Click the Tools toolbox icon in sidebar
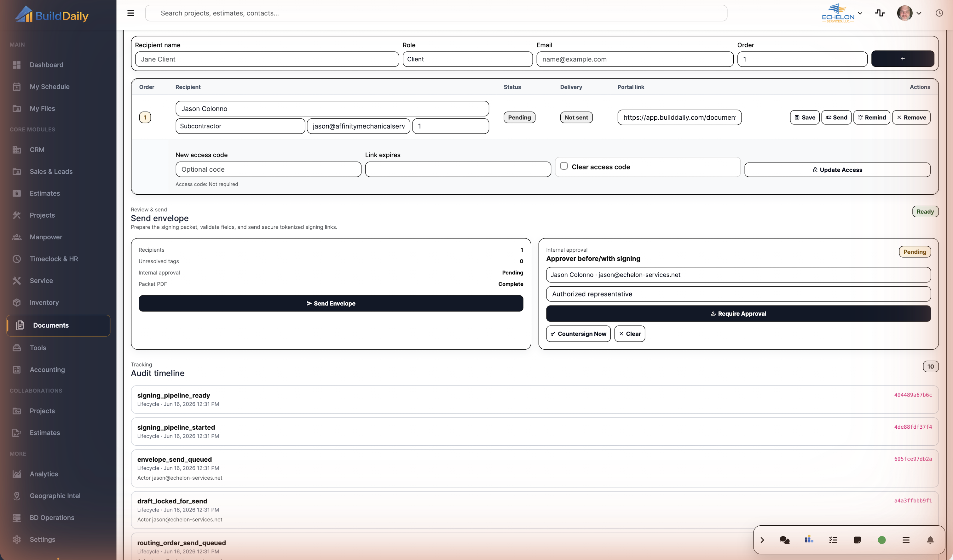953x560 pixels. coord(17,348)
